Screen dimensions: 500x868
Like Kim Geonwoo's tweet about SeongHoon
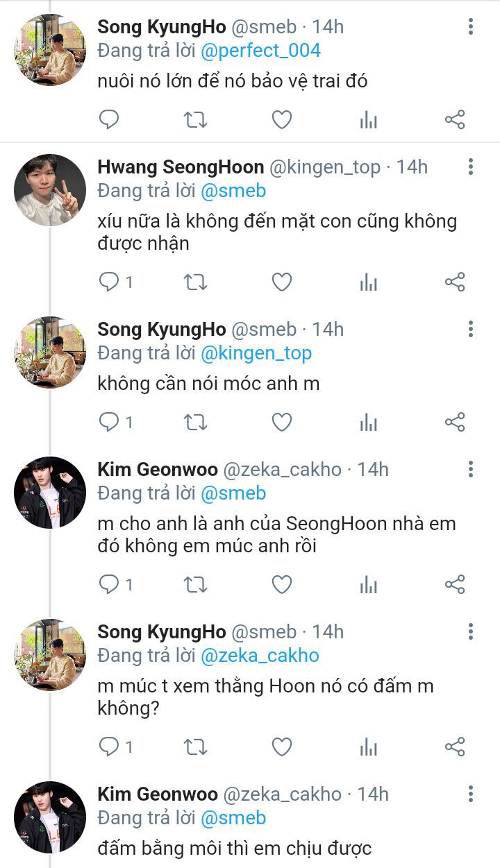coord(281,584)
